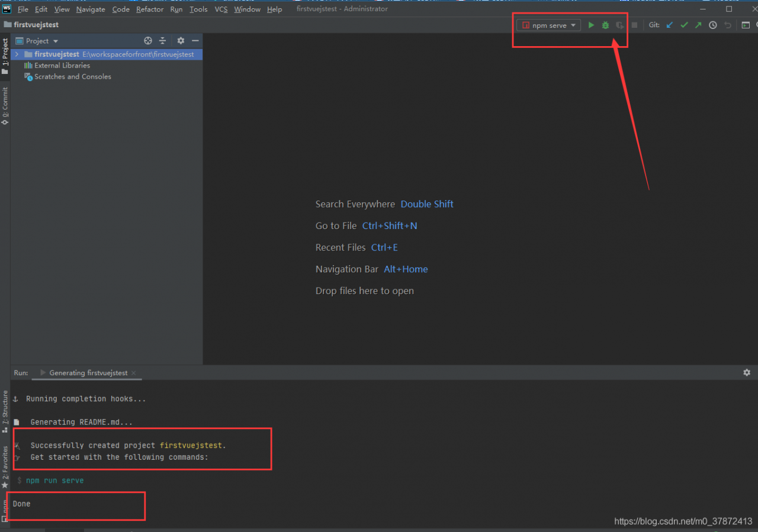Open the npm serve run configuration dropdown
Screen dimensions: 758x532
[x=549, y=25]
